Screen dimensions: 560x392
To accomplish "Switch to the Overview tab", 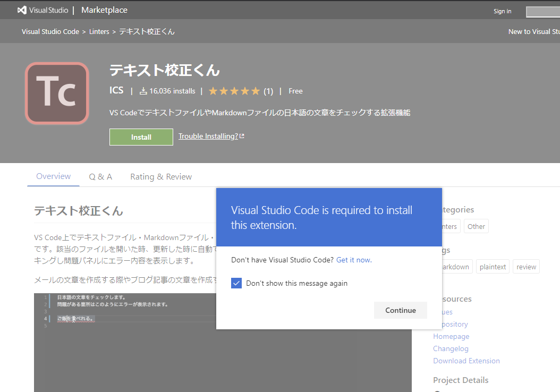I will pyautogui.click(x=53, y=176).
